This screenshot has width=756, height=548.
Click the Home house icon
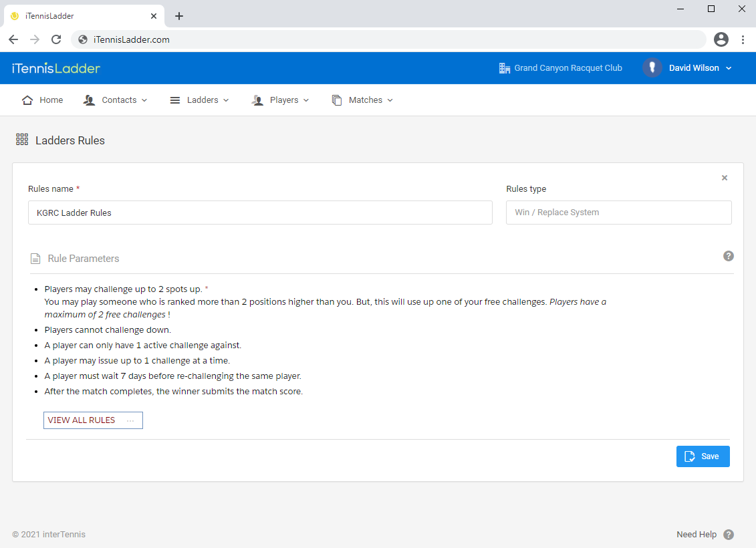[x=27, y=100]
